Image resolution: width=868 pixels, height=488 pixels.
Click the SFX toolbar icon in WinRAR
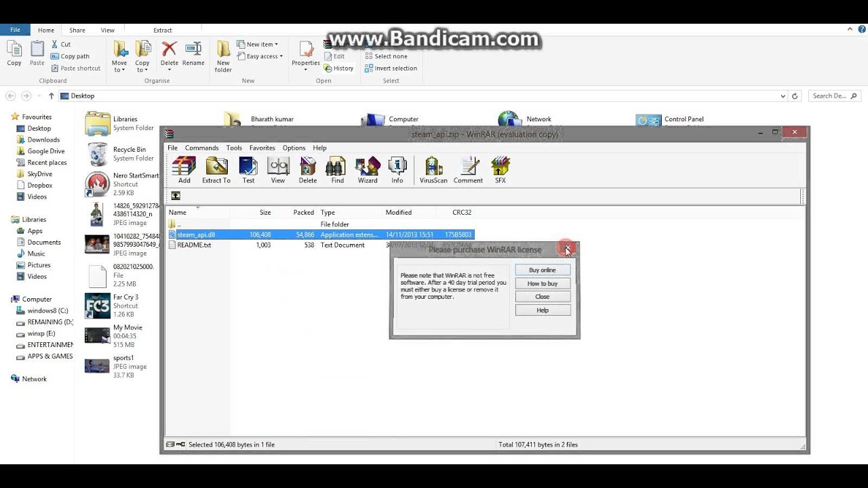click(500, 170)
